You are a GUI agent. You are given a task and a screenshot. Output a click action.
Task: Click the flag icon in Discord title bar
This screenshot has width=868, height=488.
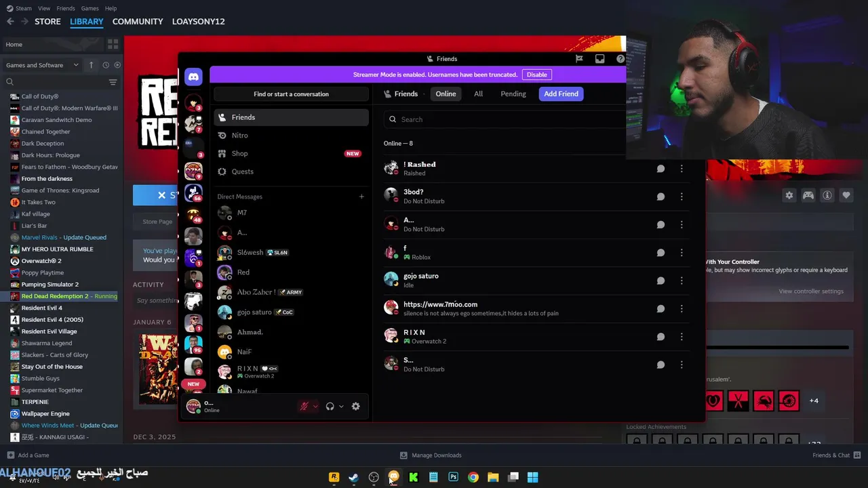click(579, 59)
